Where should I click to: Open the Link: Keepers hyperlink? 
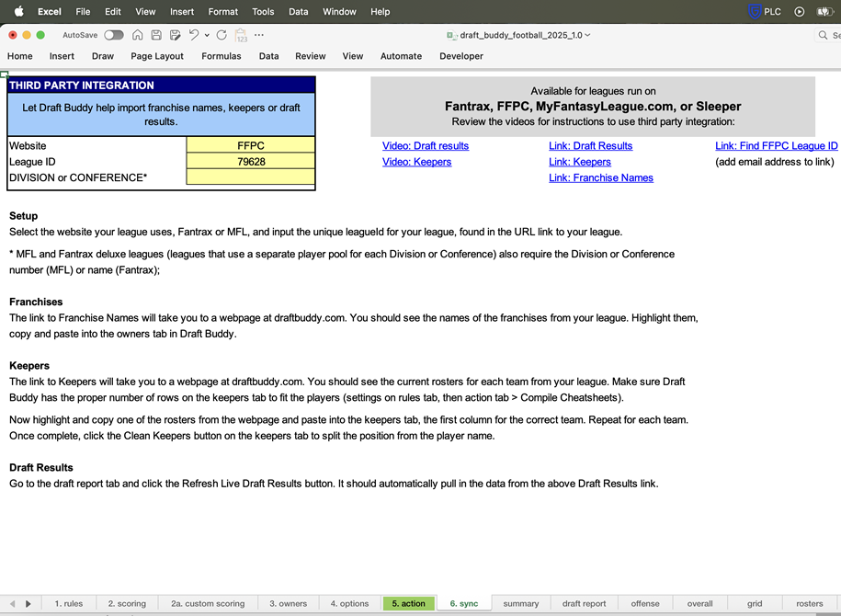580,162
